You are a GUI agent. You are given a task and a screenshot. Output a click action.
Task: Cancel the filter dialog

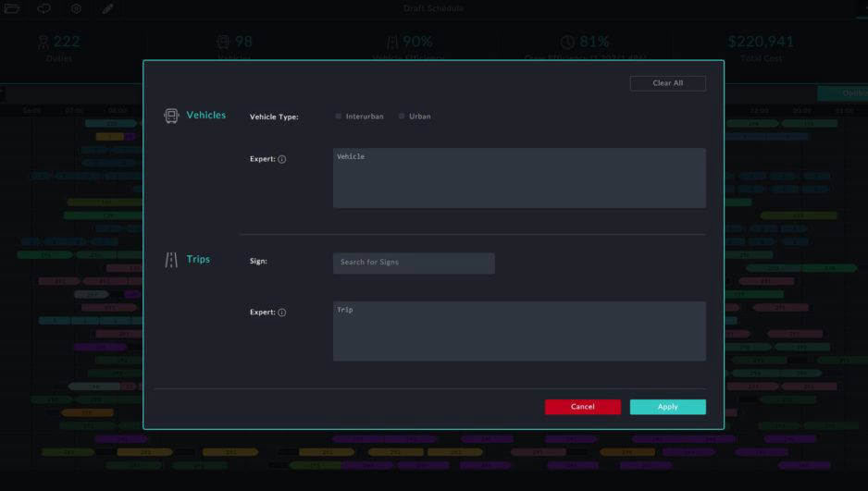point(582,407)
